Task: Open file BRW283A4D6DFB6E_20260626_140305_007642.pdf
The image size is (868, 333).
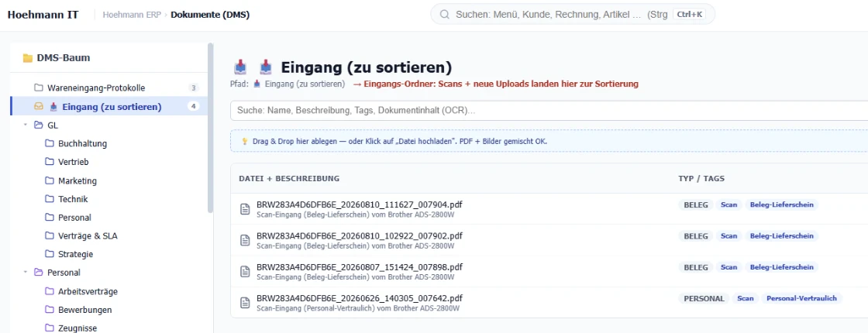Action: pos(360,299)
